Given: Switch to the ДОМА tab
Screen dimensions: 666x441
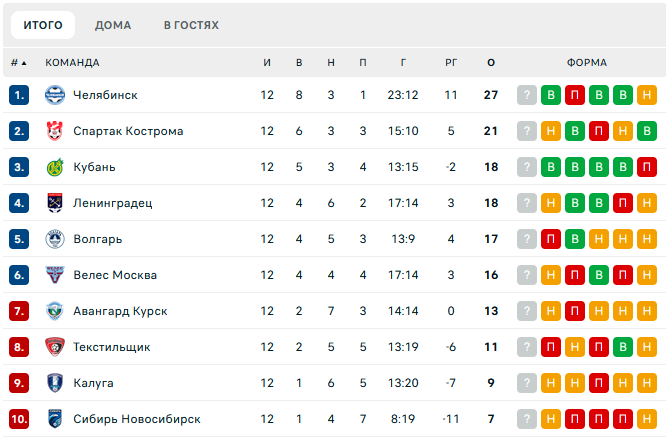Looking at the screenshot, I should coord(113,25).
